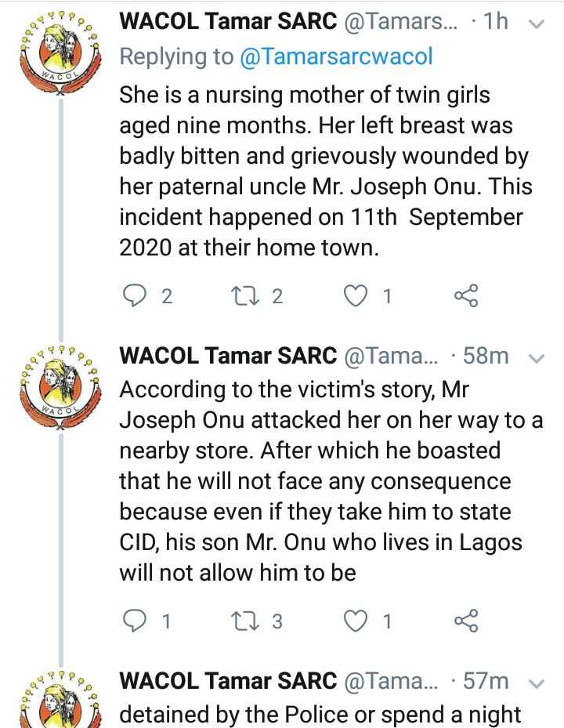Image resolution: width=564 pixels, height=728 pixels.
Task: Tap WACOL avatar on the 57m tweet
Action: 60,701
